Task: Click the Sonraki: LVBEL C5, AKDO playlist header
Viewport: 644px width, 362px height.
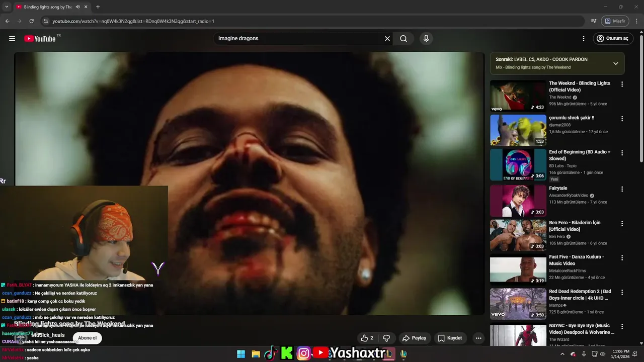Action: pyautogui.click(x=557, y=63)
